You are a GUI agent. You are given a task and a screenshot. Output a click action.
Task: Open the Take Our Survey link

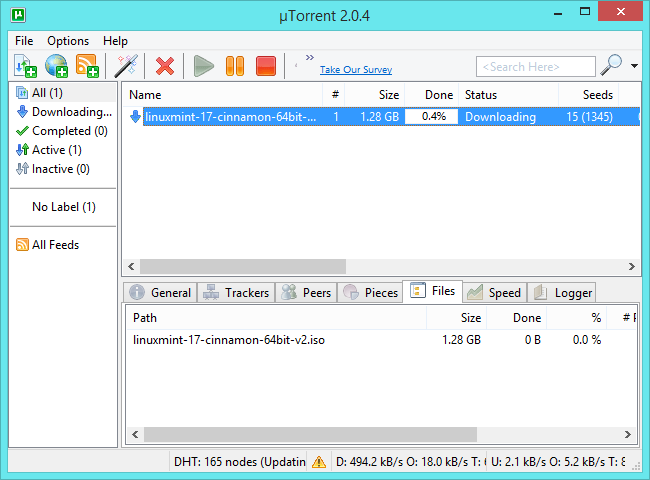(355, 70)
